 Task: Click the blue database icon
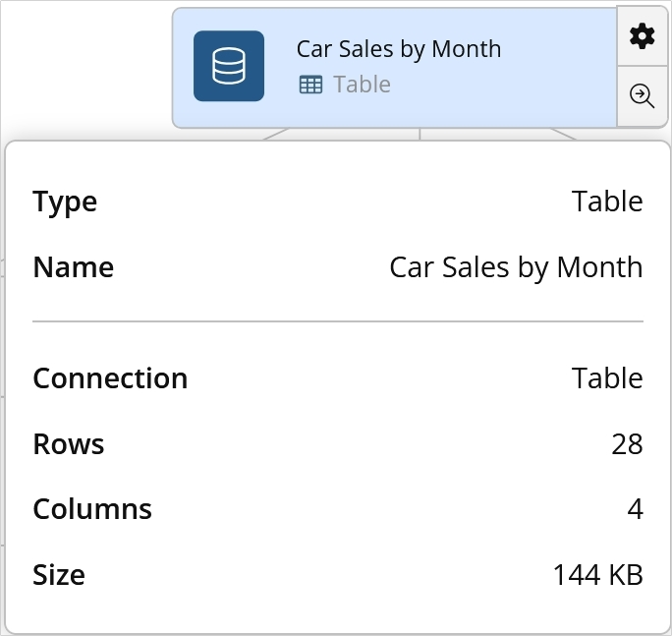click(229, 66)
